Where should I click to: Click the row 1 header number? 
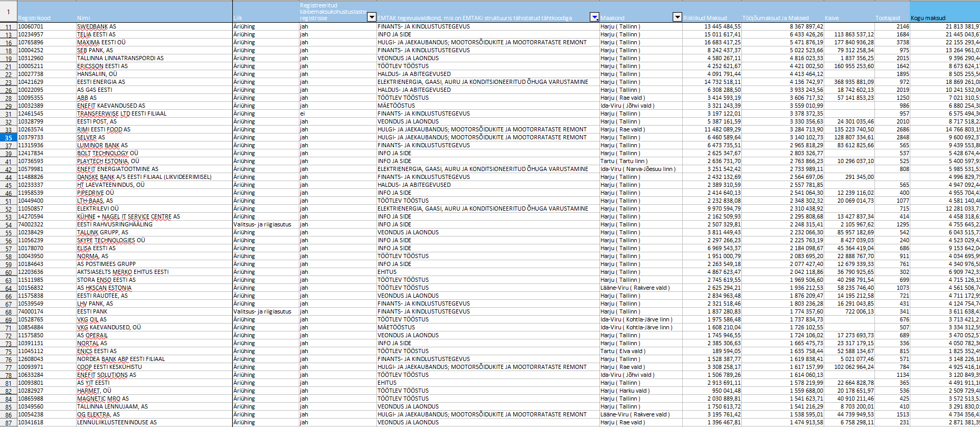8,12
